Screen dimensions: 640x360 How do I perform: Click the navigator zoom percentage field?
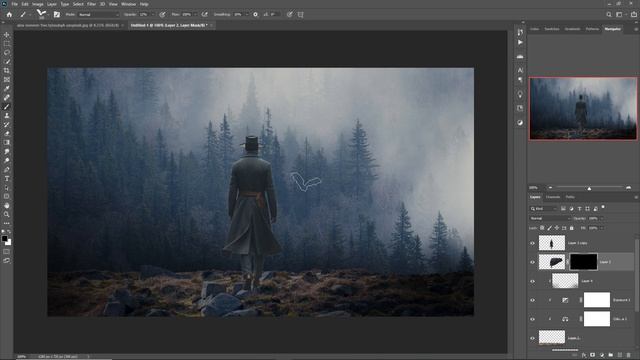(534, 188)
